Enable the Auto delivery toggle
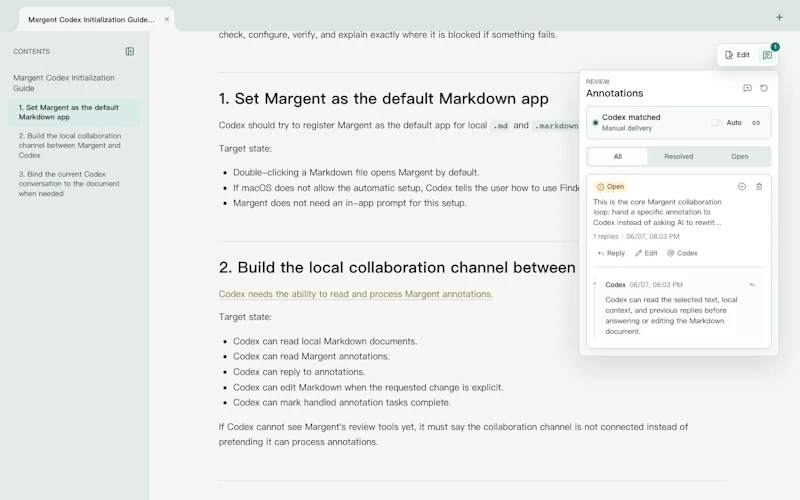 click(x=716, y=123)
